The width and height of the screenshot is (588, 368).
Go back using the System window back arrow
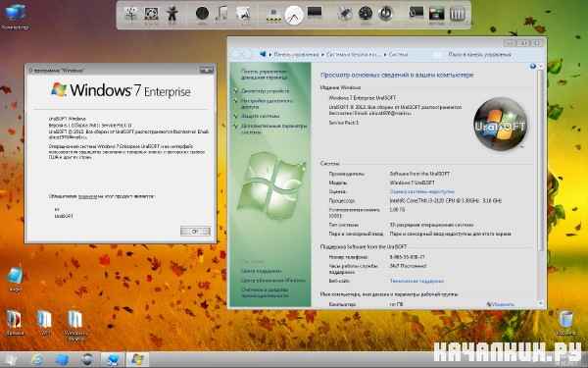(237, 54)
